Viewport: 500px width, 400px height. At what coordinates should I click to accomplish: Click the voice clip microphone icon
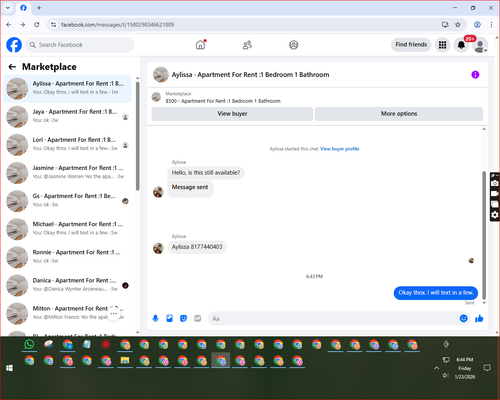tap(155, 319)
